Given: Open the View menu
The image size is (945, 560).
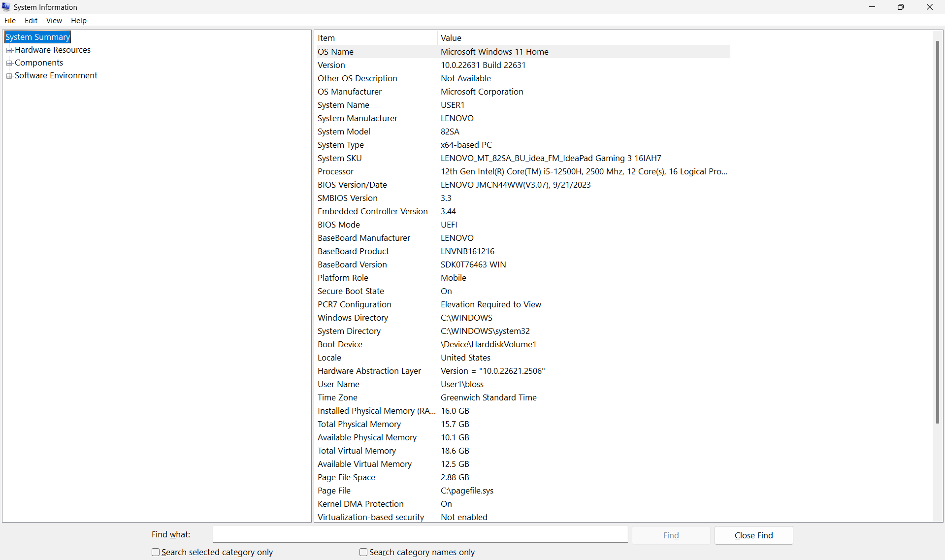Looking at the screenshot, I should pyautogui.click(x=54, y=20).
